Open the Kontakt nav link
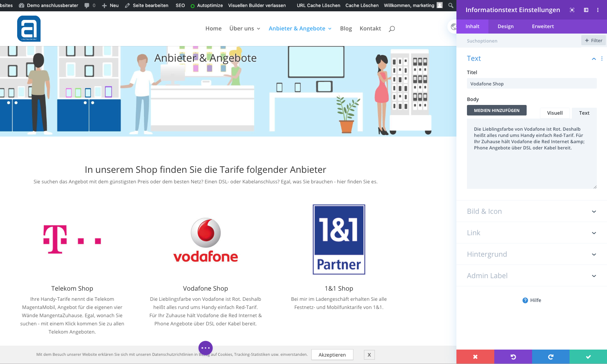Image resolution: width=607 pixels, height=364 pixels. tap(370, 28)
